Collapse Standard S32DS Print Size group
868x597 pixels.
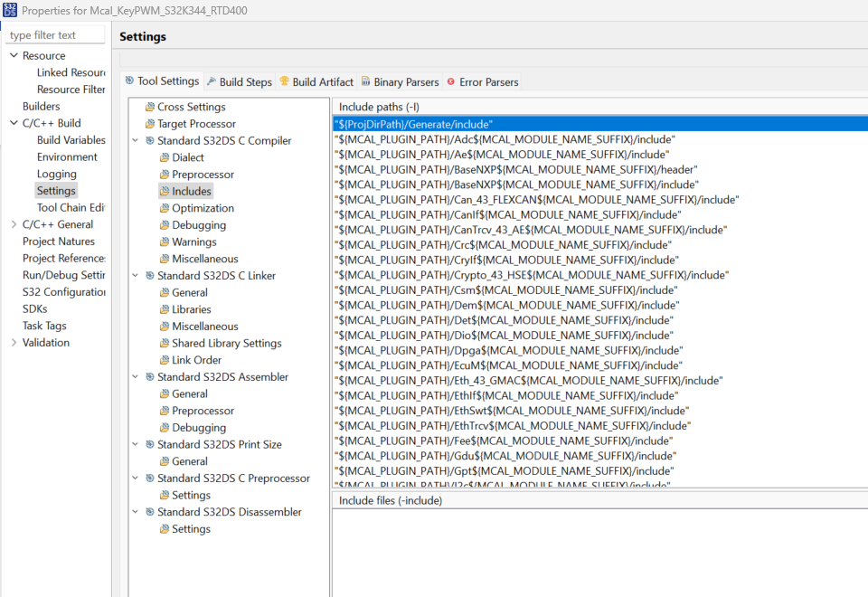[x=135, y=445]
